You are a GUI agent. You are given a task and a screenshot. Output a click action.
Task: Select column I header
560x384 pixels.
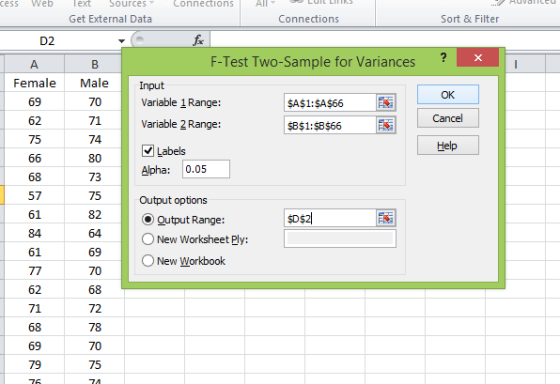515,64
